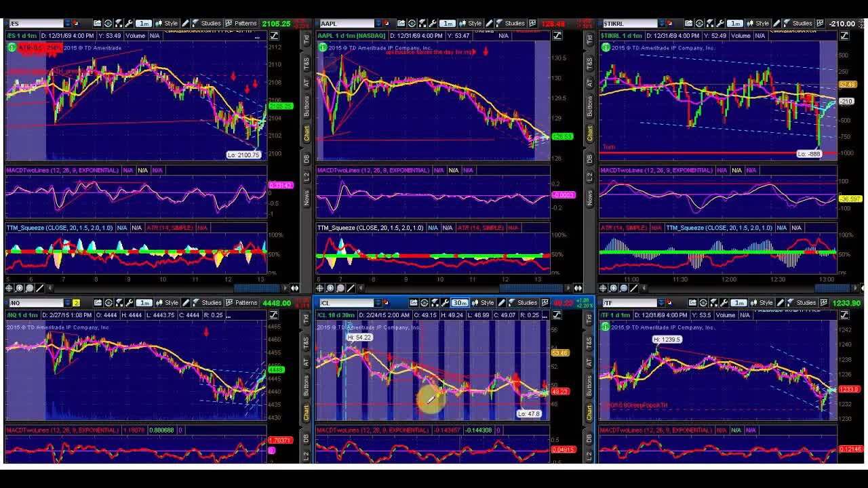868x488 pixels.
Task: Open the L2 side tab beside the AAPL chart
Action: (x=590, y=176)
